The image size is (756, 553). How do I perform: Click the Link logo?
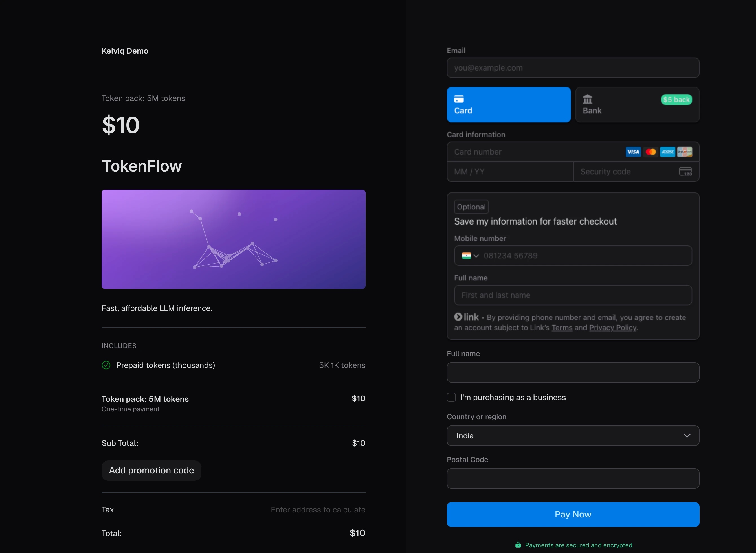[466, 317]
